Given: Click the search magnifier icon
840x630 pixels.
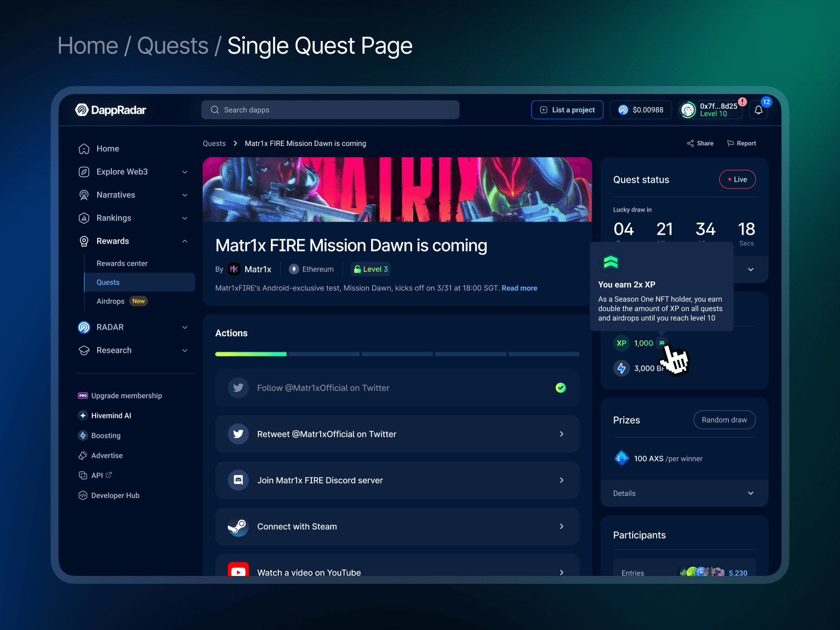Looking at the screenshot, I should click(x=215, y=110).
